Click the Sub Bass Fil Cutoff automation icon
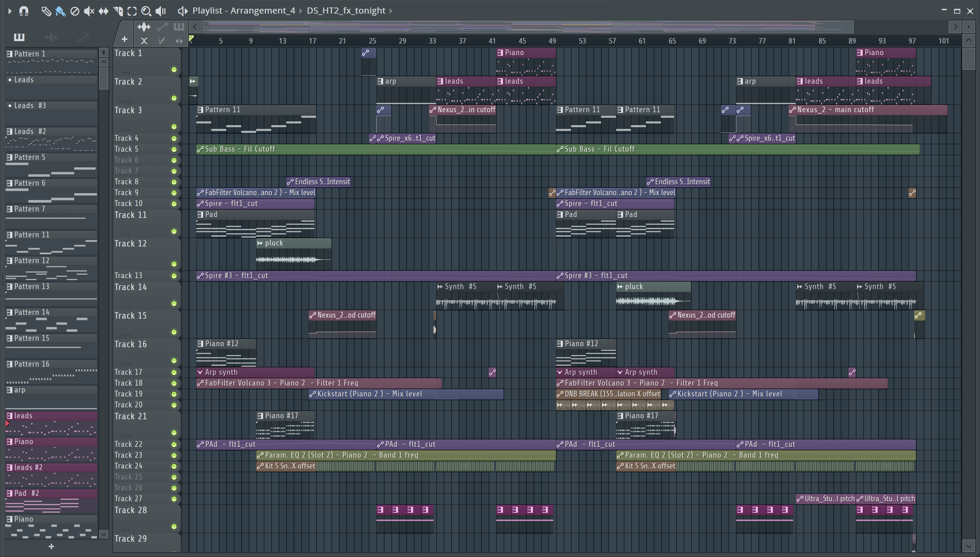The width and height of the screenshot is (980, 557). click(200, 149)
